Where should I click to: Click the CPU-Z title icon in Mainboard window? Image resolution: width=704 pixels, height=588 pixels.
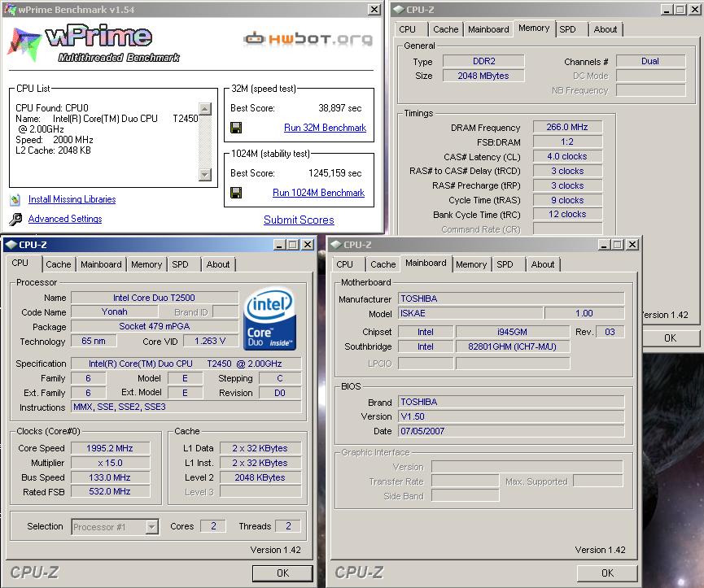(336, 245)
